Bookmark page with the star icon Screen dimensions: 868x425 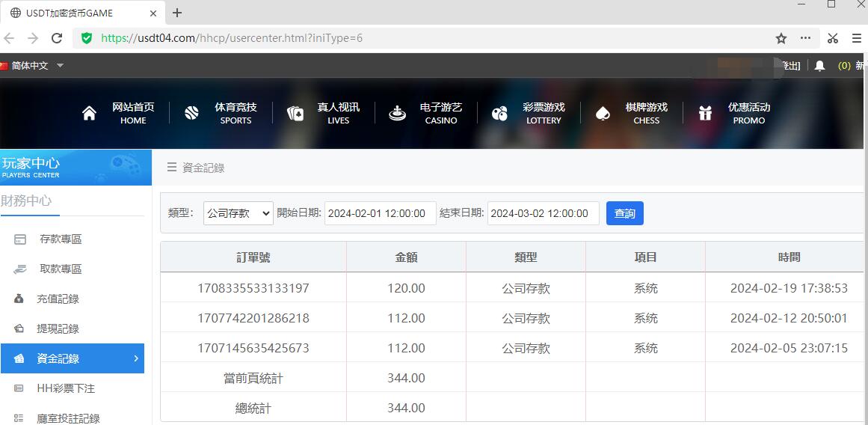pyautogui.click(x=781, y=38)
